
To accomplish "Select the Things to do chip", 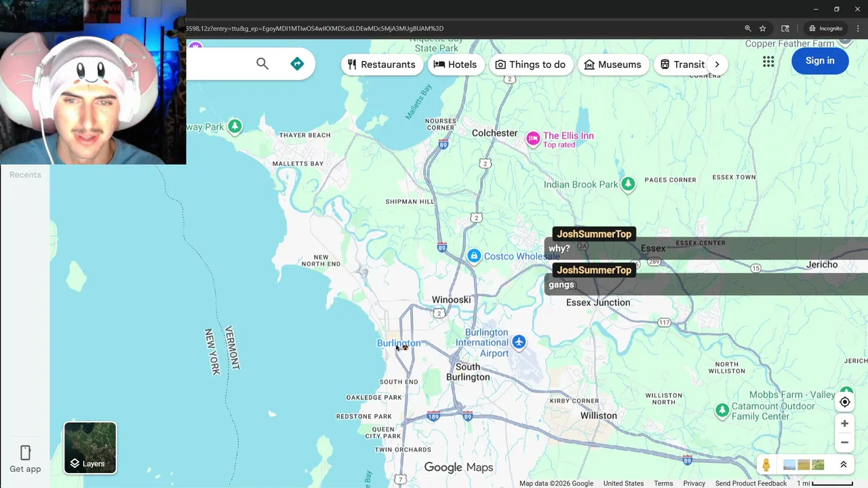I will click(530, 64).
